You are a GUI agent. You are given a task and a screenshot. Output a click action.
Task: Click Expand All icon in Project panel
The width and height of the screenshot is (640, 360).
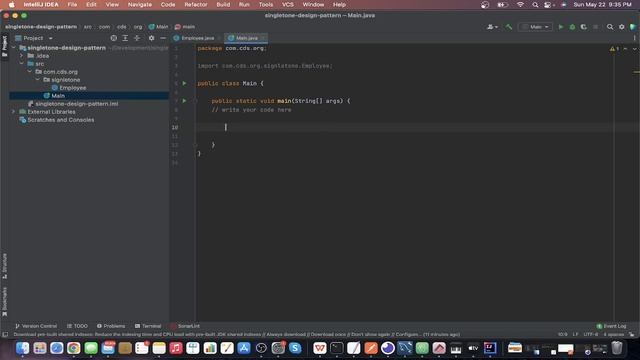pyautogui.click(x=125, y=38)
